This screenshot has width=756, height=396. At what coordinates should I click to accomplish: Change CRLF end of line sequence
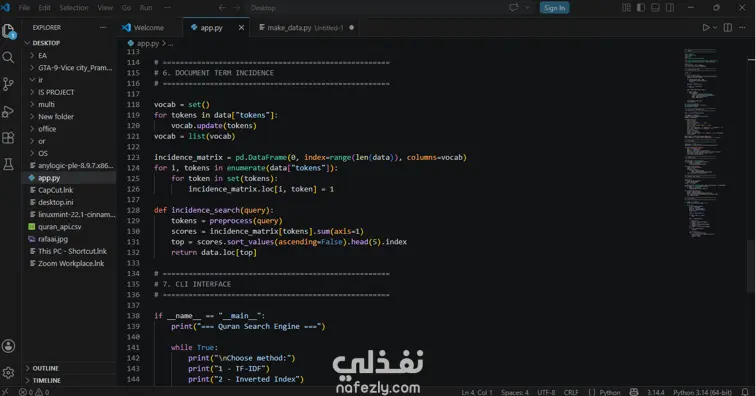click(571, 392)
